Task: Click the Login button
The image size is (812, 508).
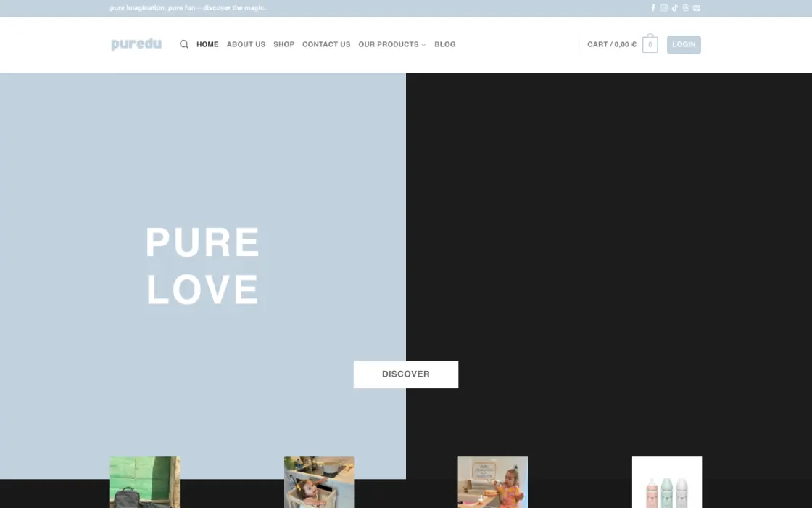Action: click(x=684, y=44)
